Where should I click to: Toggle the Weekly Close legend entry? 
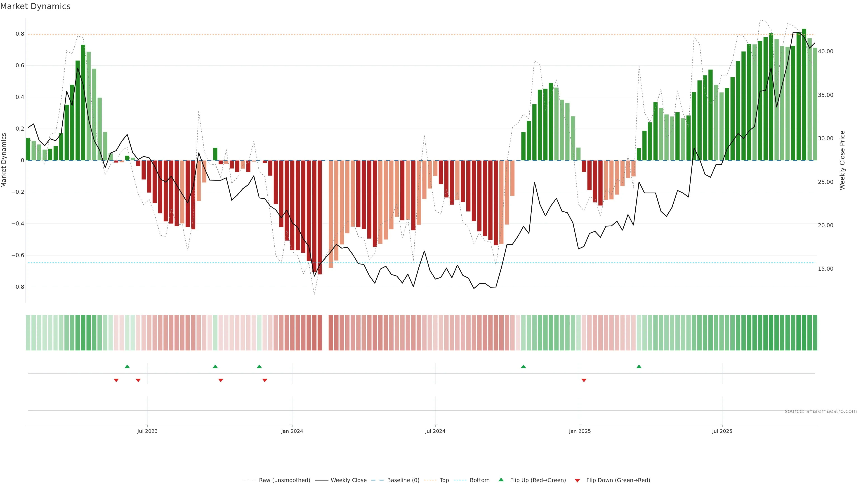coord(348,480)
